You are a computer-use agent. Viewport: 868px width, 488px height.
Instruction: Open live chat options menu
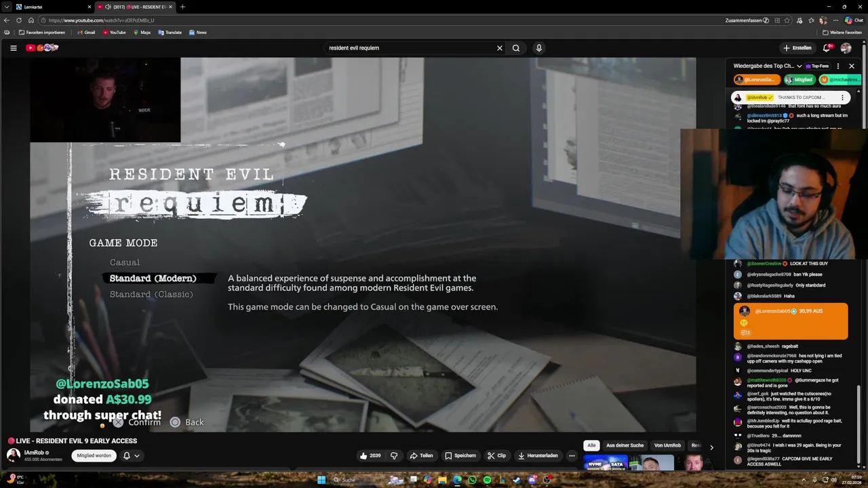click(838, 66)
